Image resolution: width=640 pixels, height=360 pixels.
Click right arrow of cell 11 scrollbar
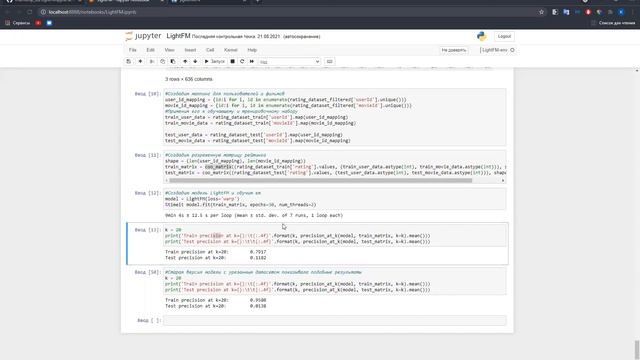(503, 180)
